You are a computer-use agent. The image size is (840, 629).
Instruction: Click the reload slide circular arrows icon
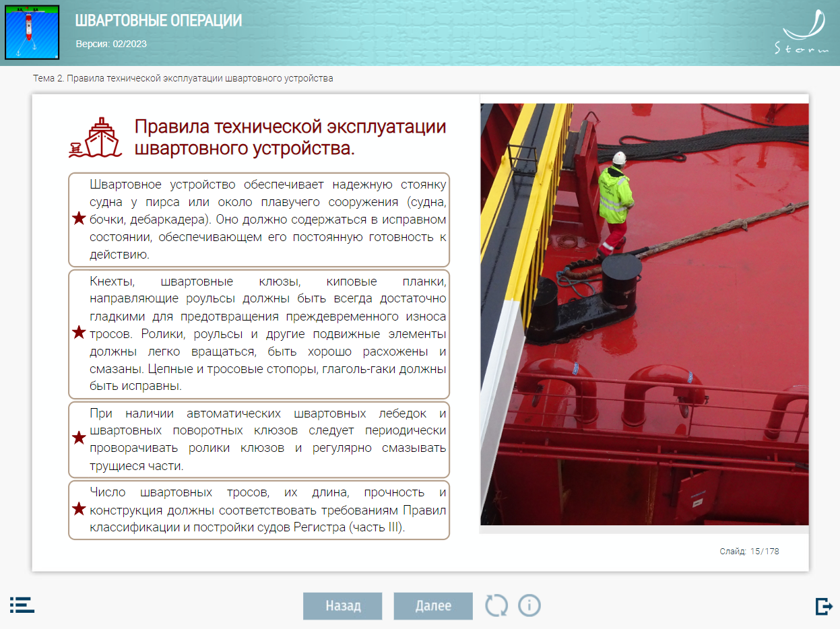point(496,605)
